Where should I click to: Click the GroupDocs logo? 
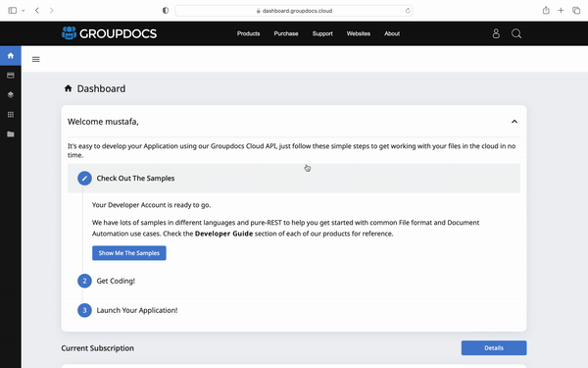click(109, 33)
